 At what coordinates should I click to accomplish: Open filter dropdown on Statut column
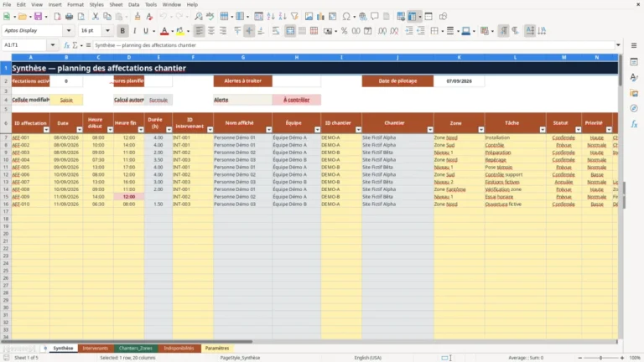tap(579, 130)
